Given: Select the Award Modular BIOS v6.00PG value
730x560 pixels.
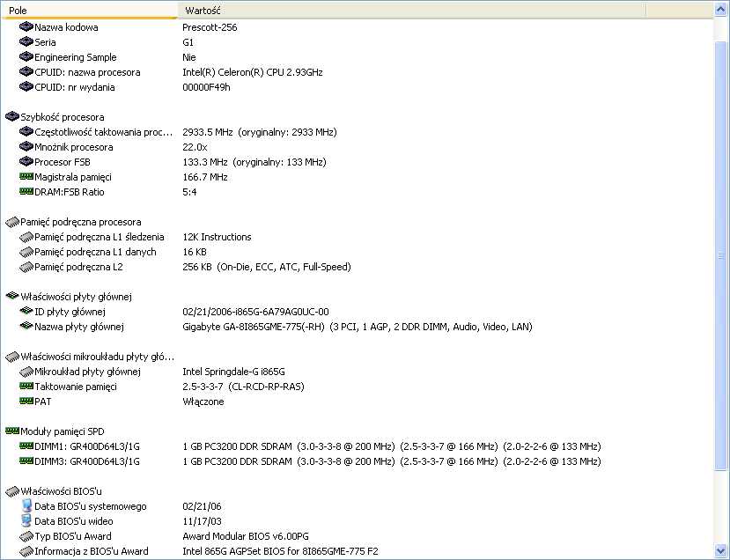Looking at the screenshot, I should pyautogui.click(x=246, y=536).
